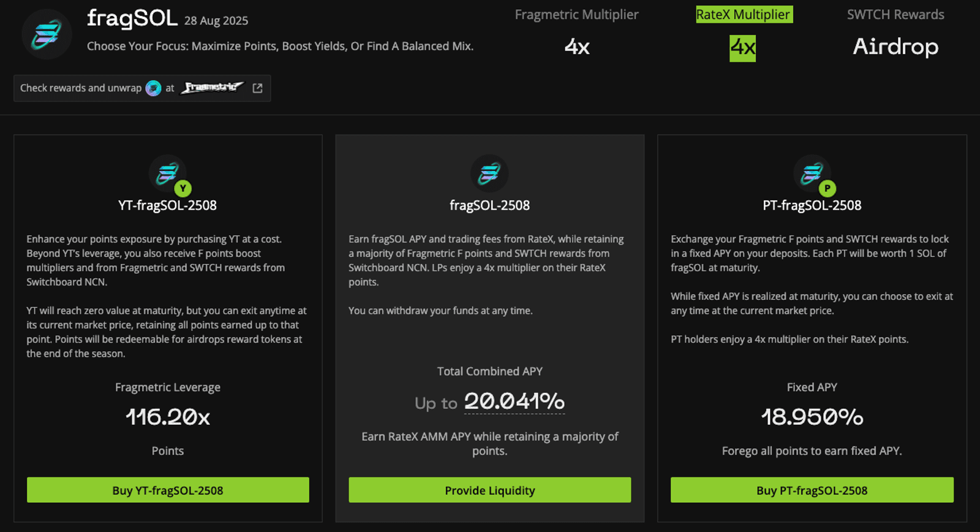
Task: Click Provide Liquidity button
Action: pyautogui.click(x=490, y=490)
